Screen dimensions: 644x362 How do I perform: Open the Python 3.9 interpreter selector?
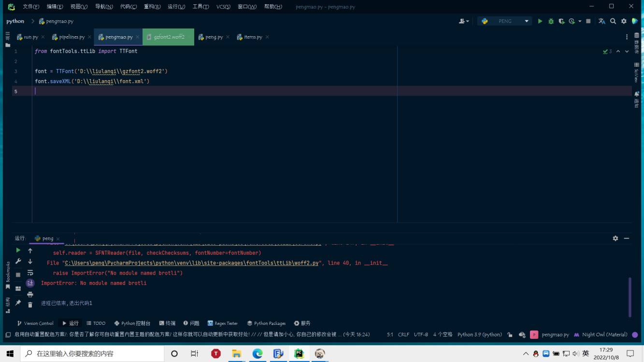pyautogui.click(x=479, y=334)
